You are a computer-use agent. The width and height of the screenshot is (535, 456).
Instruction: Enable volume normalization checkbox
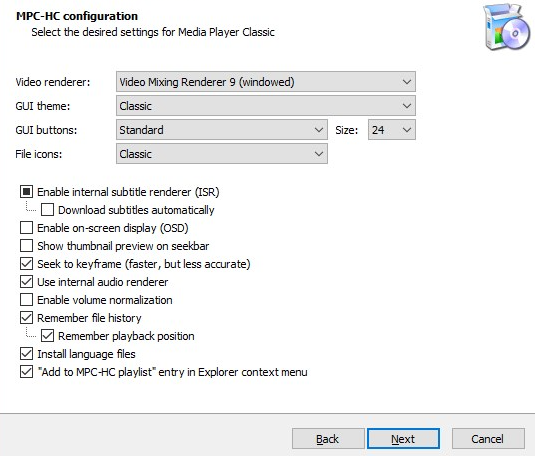click(x=26, y=300)
